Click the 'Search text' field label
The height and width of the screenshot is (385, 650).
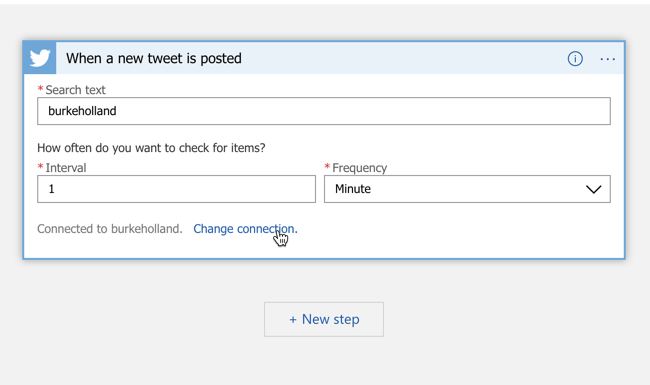[75, 90]
